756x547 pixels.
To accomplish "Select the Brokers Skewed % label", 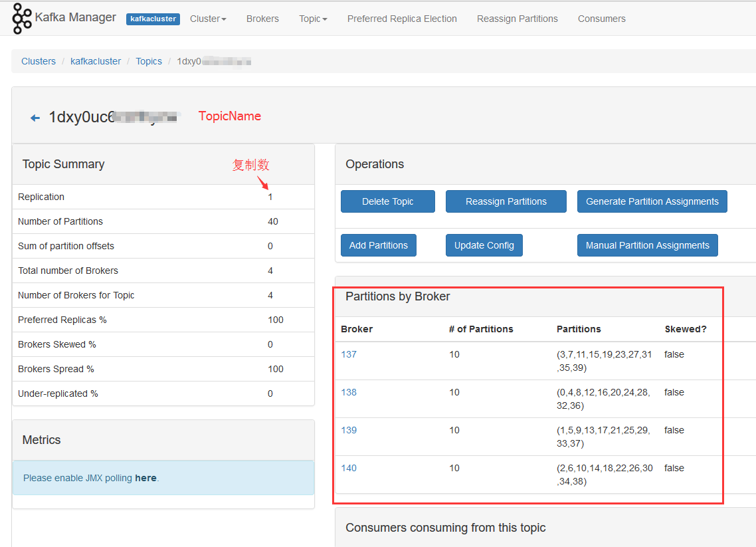I will click(x=57, y=344).
